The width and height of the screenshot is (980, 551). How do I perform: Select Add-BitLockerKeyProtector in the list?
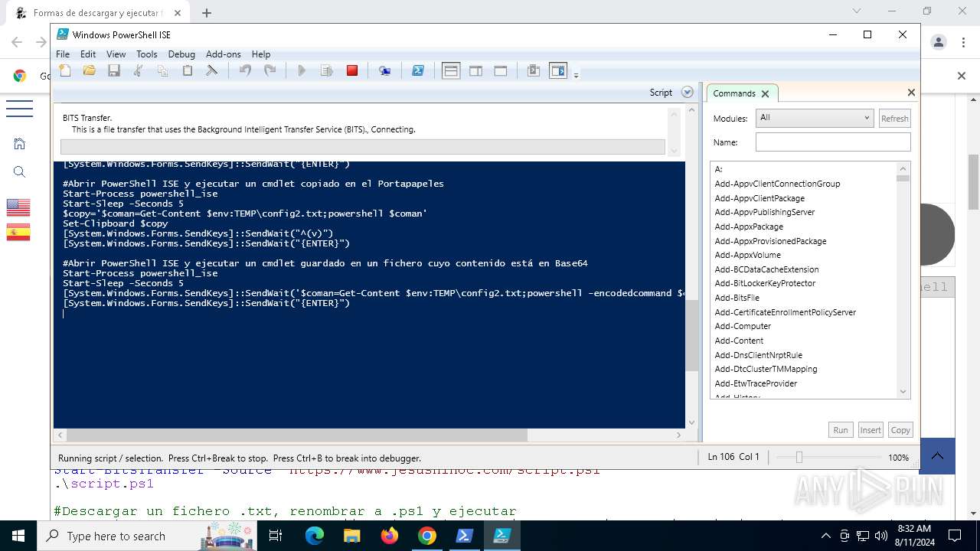pyautogui.click(x=765, y=283)
